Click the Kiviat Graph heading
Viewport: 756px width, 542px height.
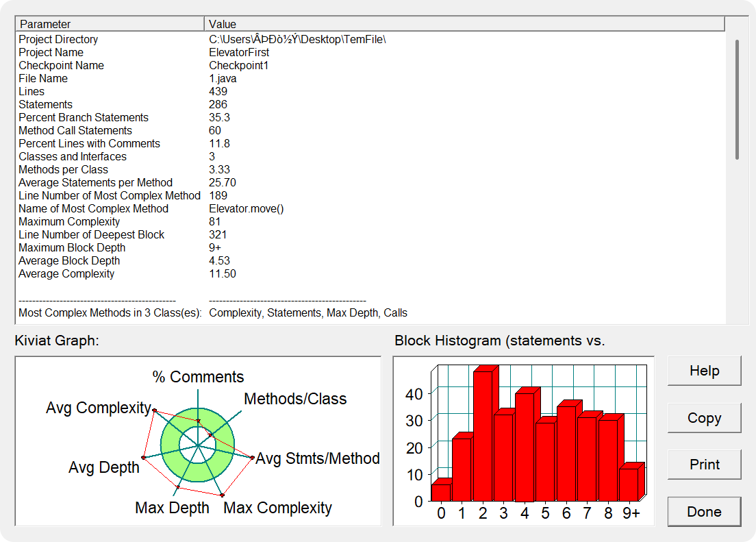coord(57,341)
